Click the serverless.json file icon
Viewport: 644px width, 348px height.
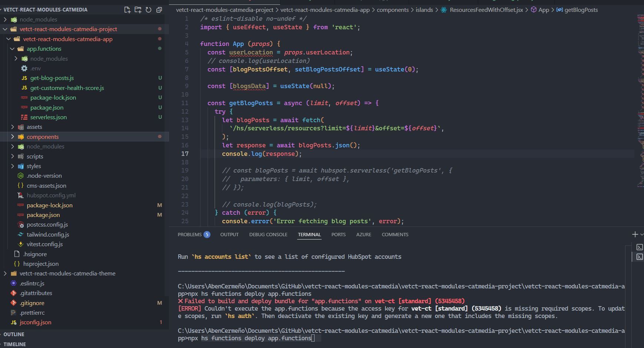tap(24, 117)
